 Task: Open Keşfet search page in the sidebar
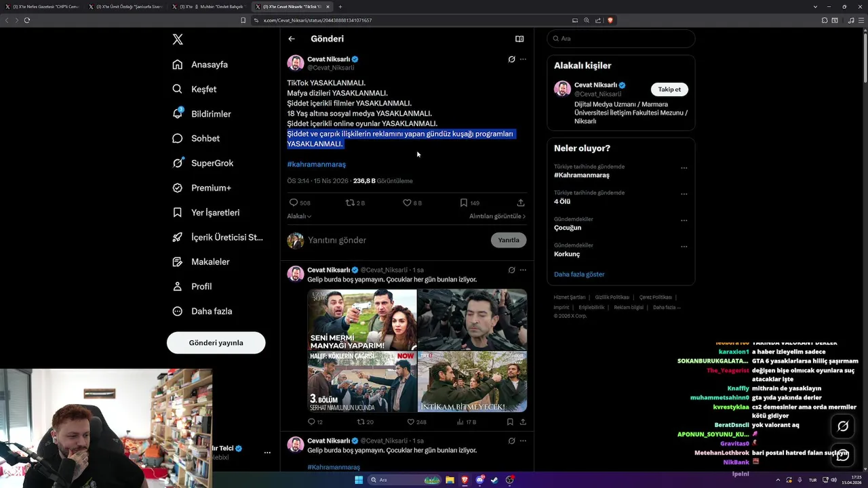pos(195,89)
